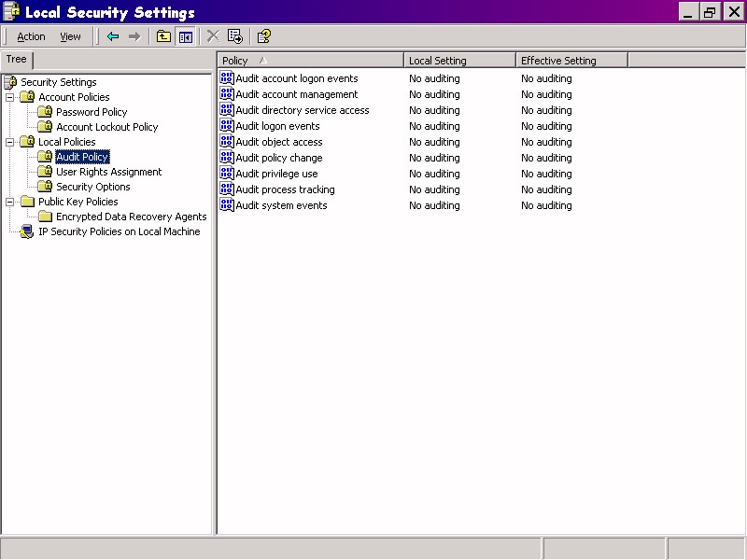Screen dimensions: 747x560
Task: Open the Action menu
Action: click(x=31, y=36)
